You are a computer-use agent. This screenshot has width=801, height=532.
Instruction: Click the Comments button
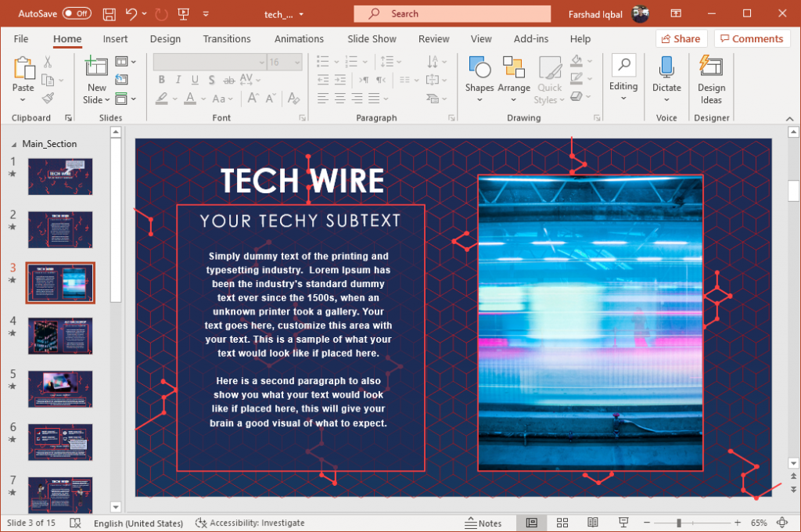coord(752,38)
